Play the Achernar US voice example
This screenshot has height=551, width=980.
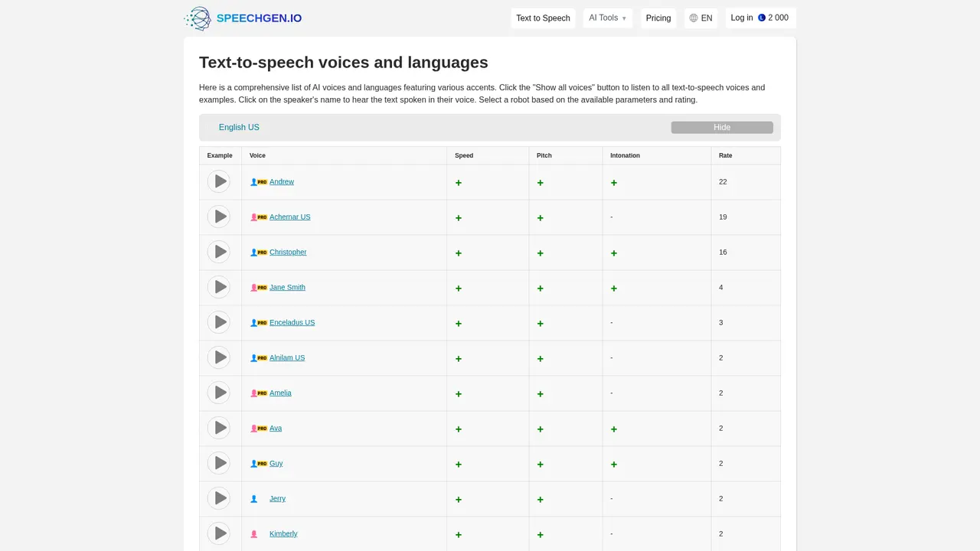[x=219, y=217]
